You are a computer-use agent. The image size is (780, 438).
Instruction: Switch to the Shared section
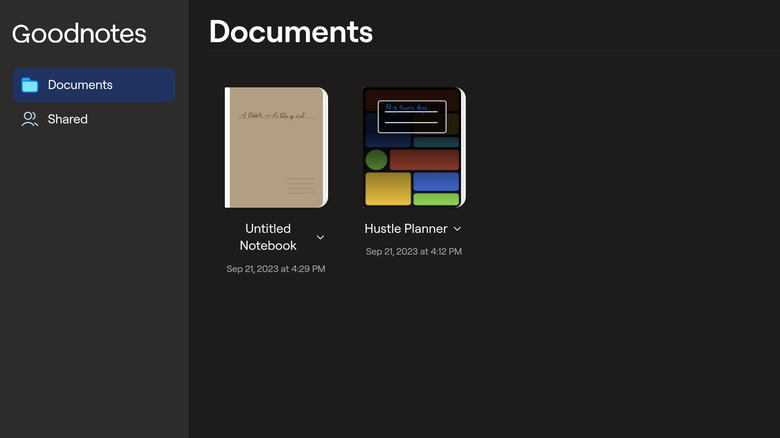67,119
